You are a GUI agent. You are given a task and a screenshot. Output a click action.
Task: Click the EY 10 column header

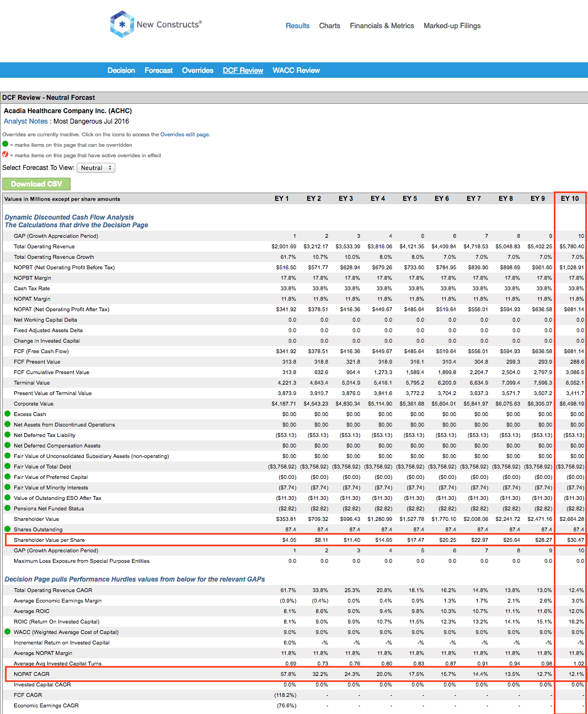pyautogui.click(x=570, y=199)
